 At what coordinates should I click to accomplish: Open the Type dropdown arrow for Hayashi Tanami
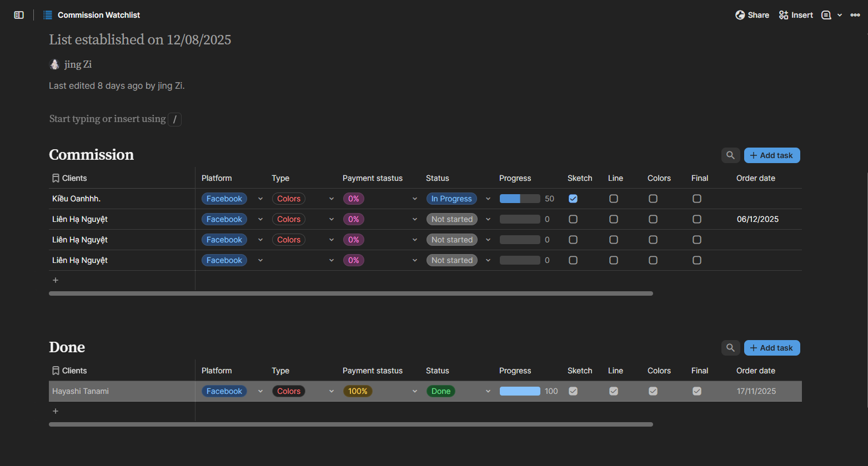(x=332, y=391)
